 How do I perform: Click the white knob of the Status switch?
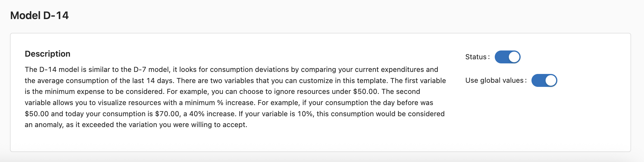(x=514, y=57)
